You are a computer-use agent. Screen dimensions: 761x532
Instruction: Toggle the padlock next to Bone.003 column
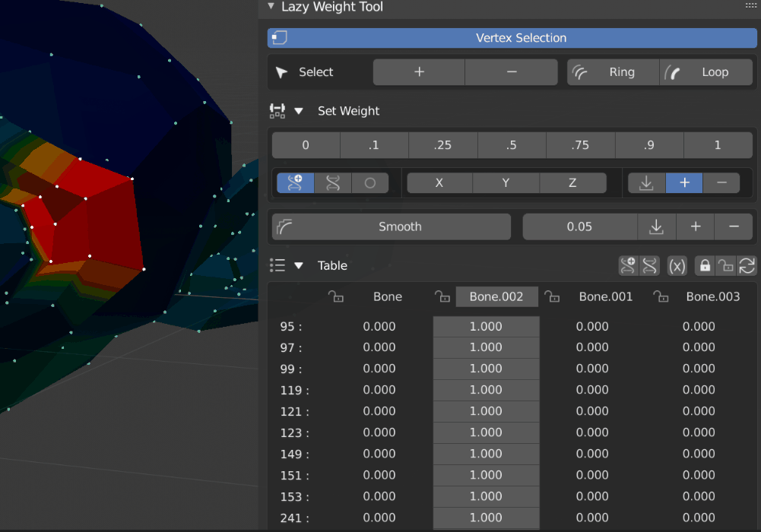tap(661, 296)
